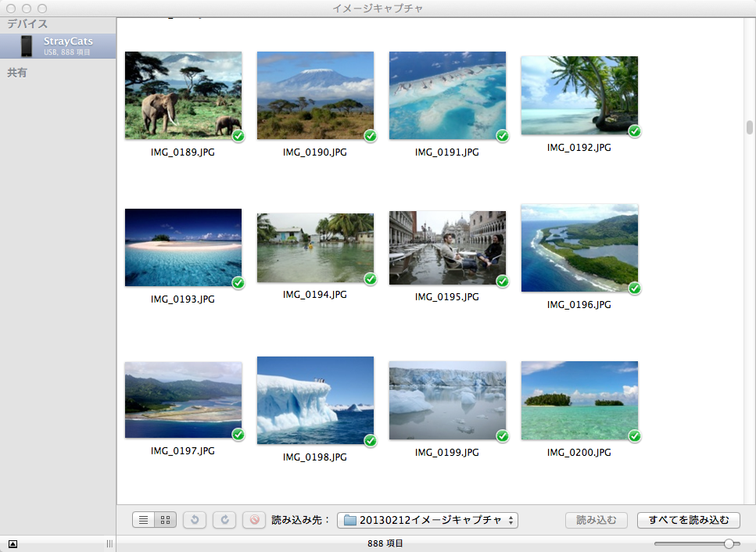Select twin islands photo IMG_0200.JPG thumbnail
The height and width of the screenshot is (552, 756).
click(x=579, y=400)
